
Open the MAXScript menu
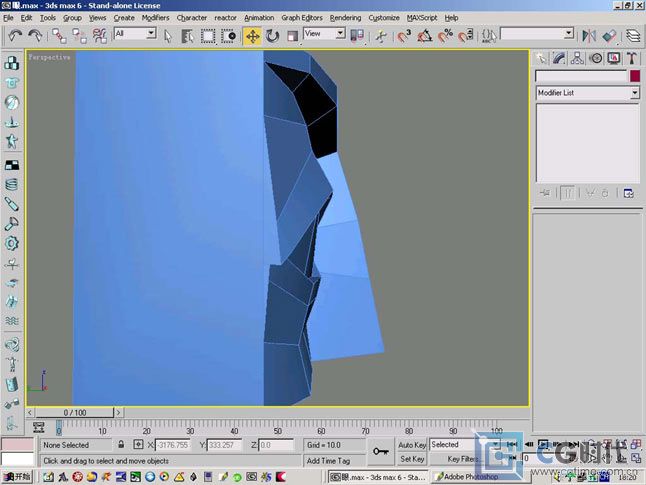[421, 18]
